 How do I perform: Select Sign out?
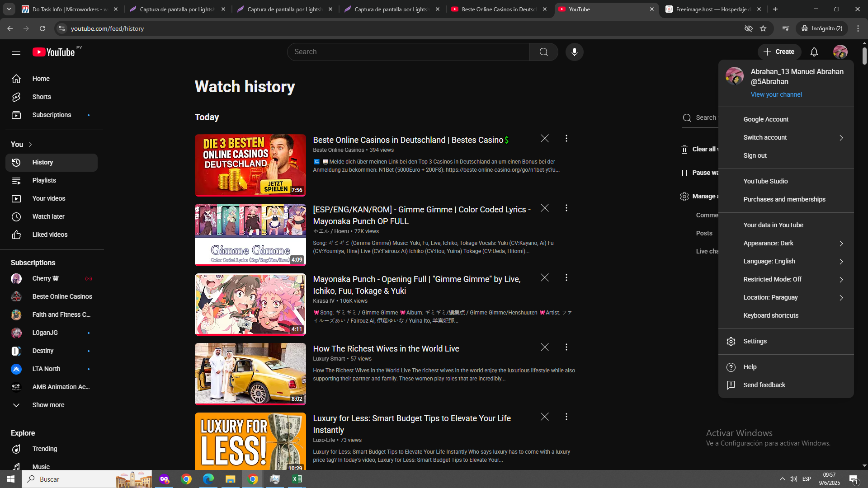click(786, 156)
